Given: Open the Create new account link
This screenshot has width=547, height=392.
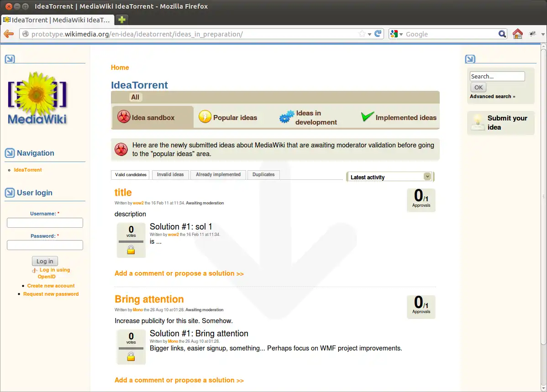Looking at the screenshot, I should [51, 285].
